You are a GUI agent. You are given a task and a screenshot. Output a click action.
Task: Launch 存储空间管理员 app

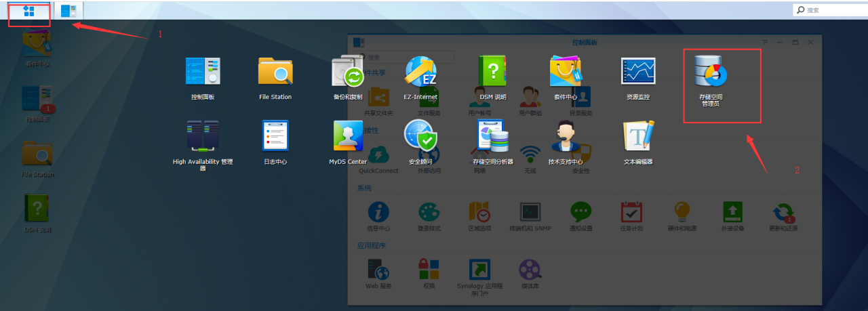[711, 82]
